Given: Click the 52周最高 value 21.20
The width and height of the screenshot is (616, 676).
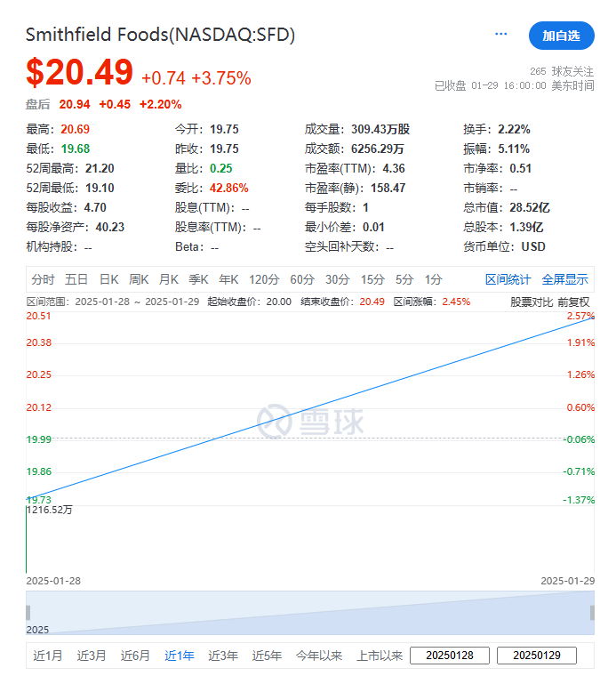Looking at the screenshot, I should pos(100,169).
